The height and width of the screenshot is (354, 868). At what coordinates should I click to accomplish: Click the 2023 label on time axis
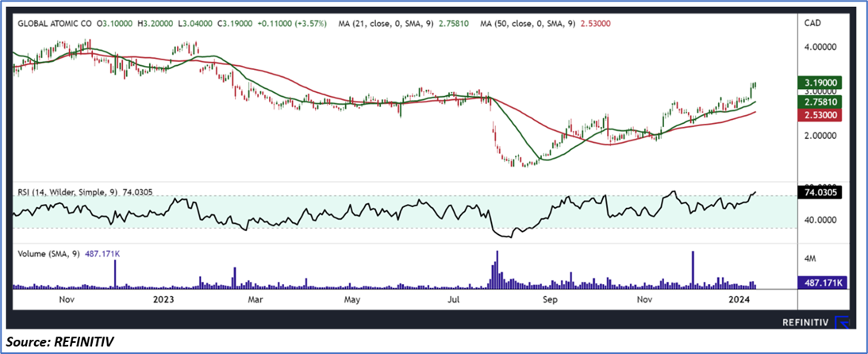[x=163, y=300]
